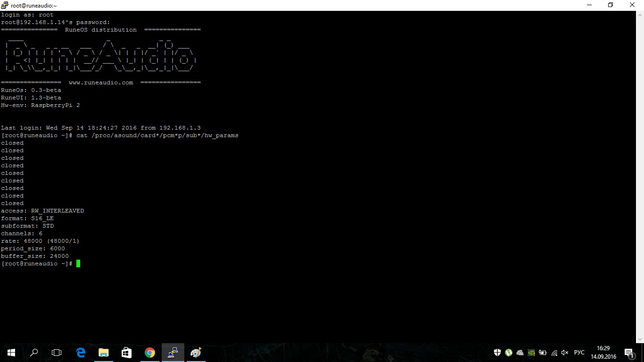Open the taskbar search magnifier
Image resolution: width=644 pixels, height=362 pixels.
(34, 353)
